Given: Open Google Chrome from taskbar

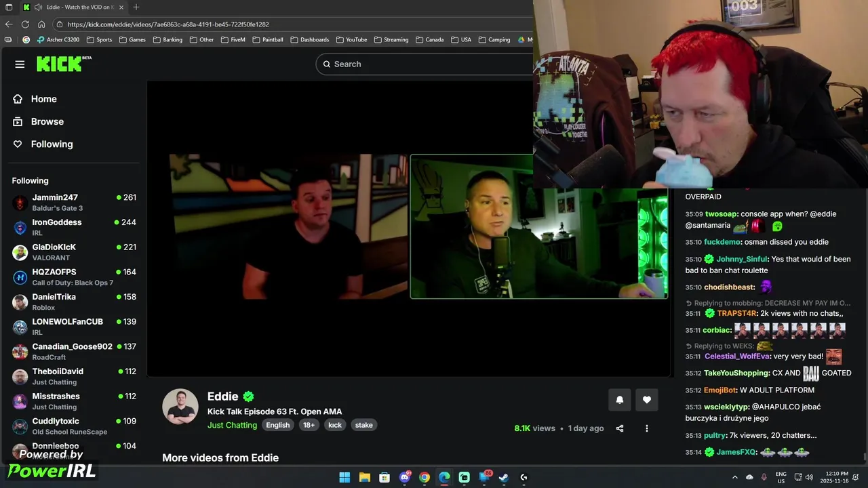Looking at the screenshot, I should 425,477.
